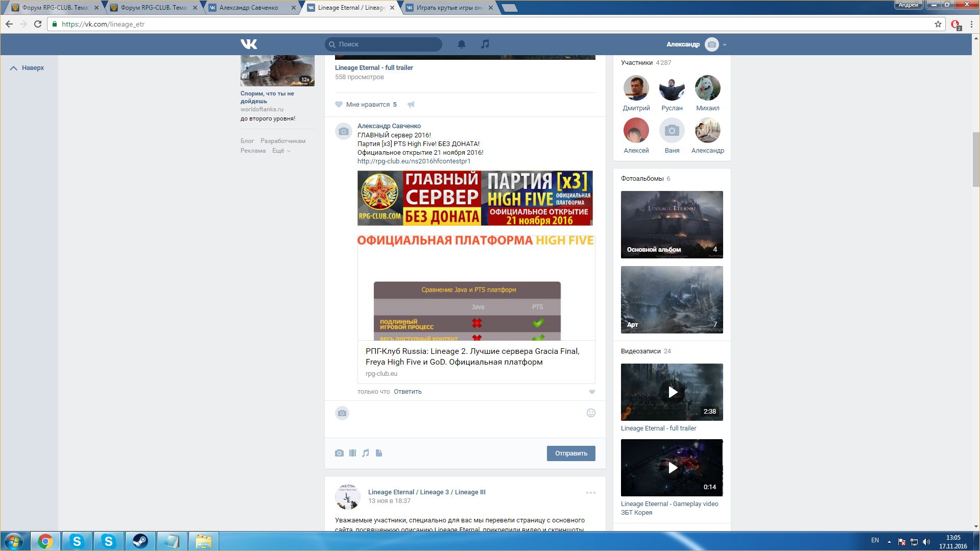Like Александр Савченко's comment heart
This screenshot has height=551, width=980.
click(x=592, y=392)
